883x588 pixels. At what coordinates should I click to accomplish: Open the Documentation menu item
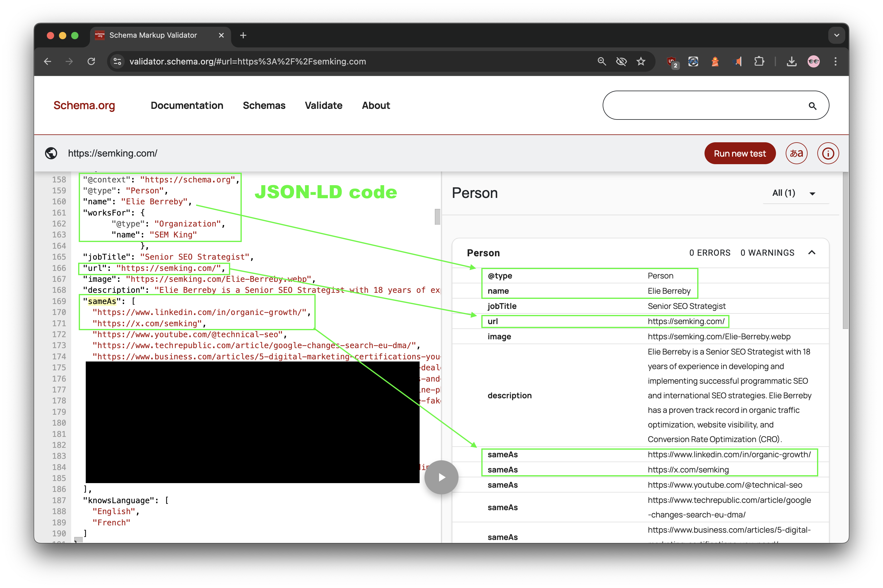pyautogui.click(x=187, y=106)
